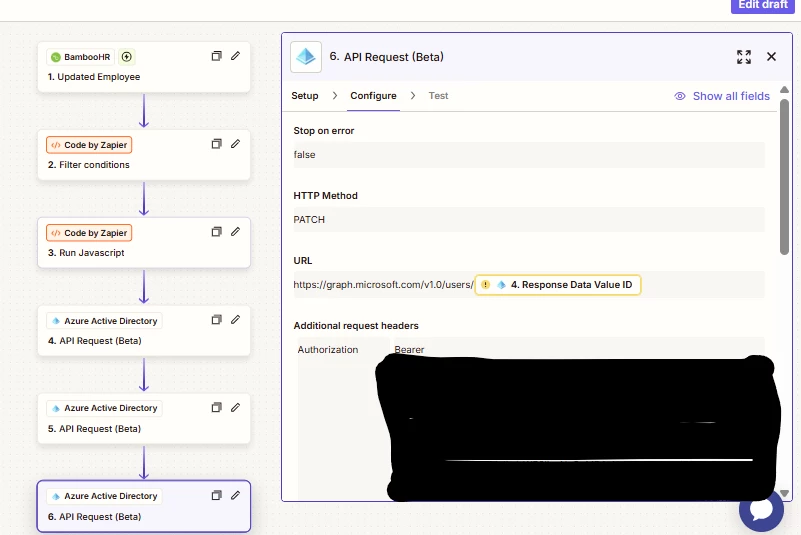Click the Edit draft button

(763, 5)
